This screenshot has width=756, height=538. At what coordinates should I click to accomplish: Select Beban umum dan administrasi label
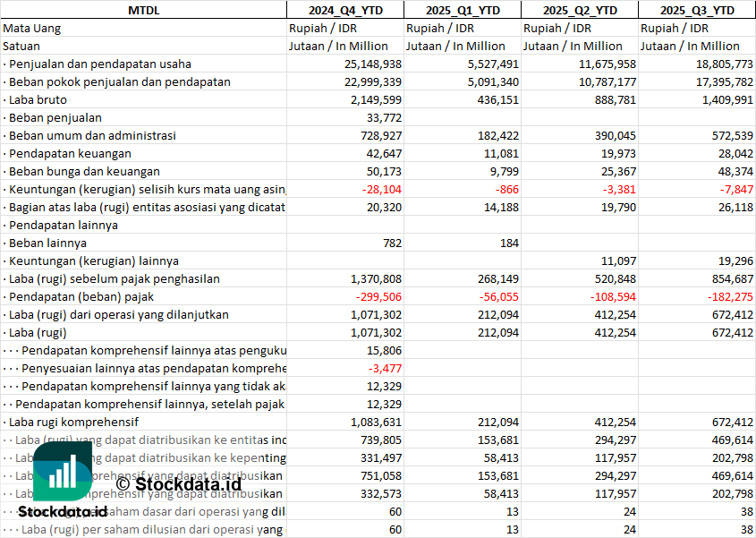click(89, 135)
